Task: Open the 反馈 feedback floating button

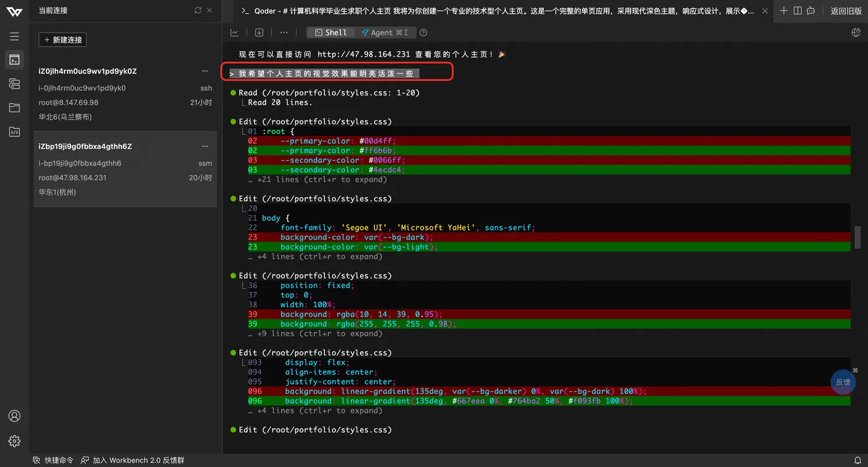Action: [843, 382]
